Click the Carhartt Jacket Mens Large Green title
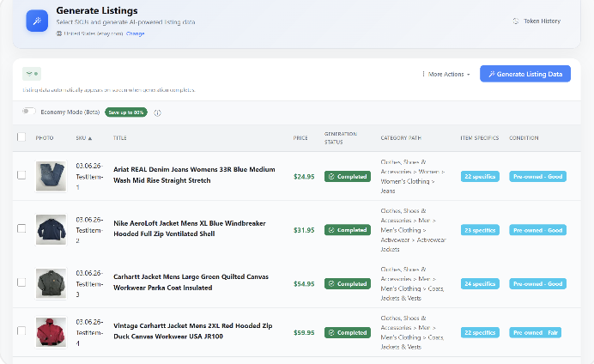The height and width of the screenshot is (364, 594). click(x=191, y=282)
